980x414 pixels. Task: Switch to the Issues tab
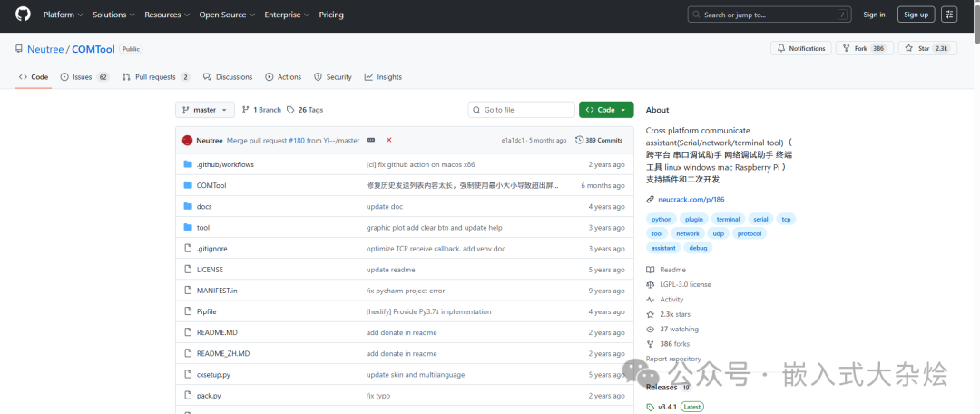84,77
